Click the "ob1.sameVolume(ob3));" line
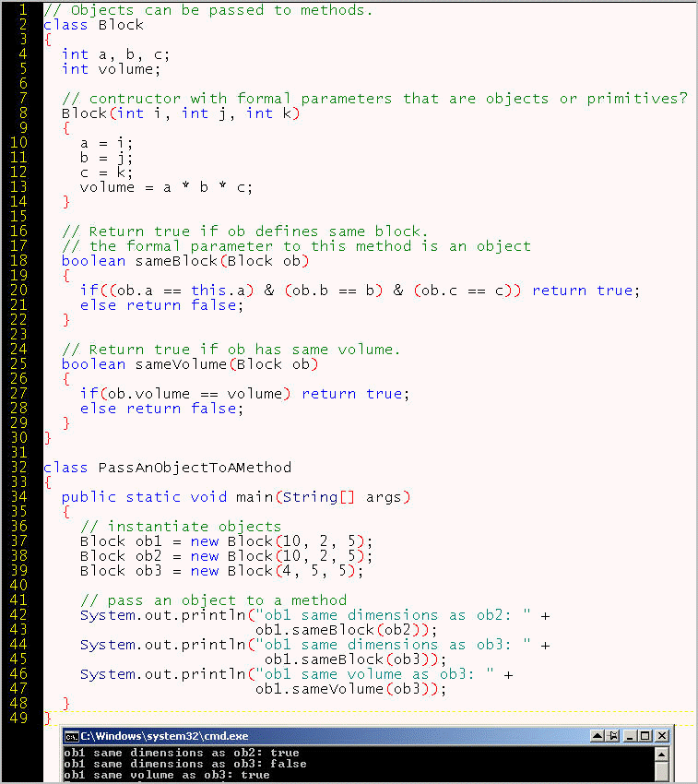 (x=350, y=688)
